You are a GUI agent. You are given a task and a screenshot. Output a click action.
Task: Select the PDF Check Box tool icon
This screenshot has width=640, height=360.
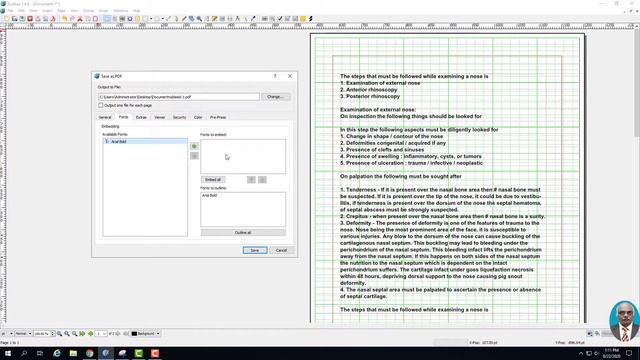click(x=280, y=19)
